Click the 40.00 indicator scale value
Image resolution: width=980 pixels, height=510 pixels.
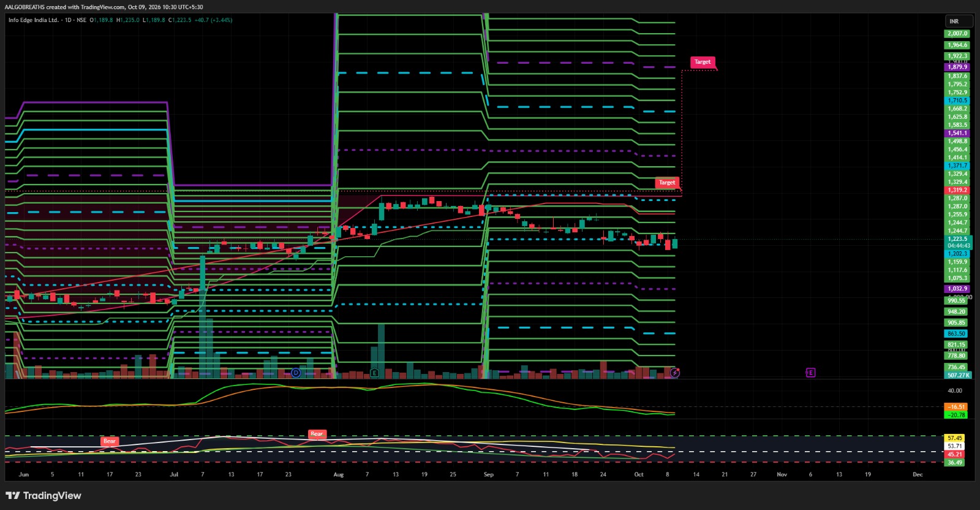coord(955,390)
